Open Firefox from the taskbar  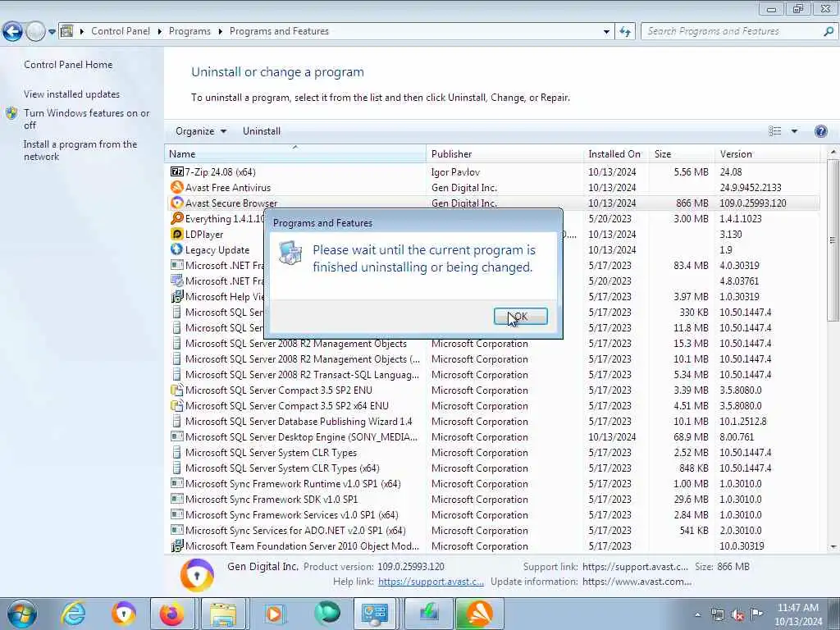tap(172, 614)
